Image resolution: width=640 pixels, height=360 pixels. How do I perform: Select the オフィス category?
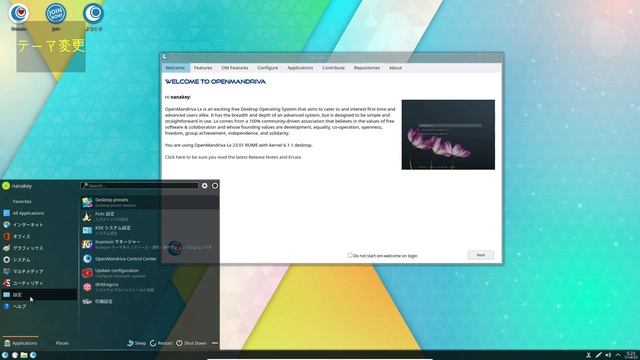[x=39, y=236]
